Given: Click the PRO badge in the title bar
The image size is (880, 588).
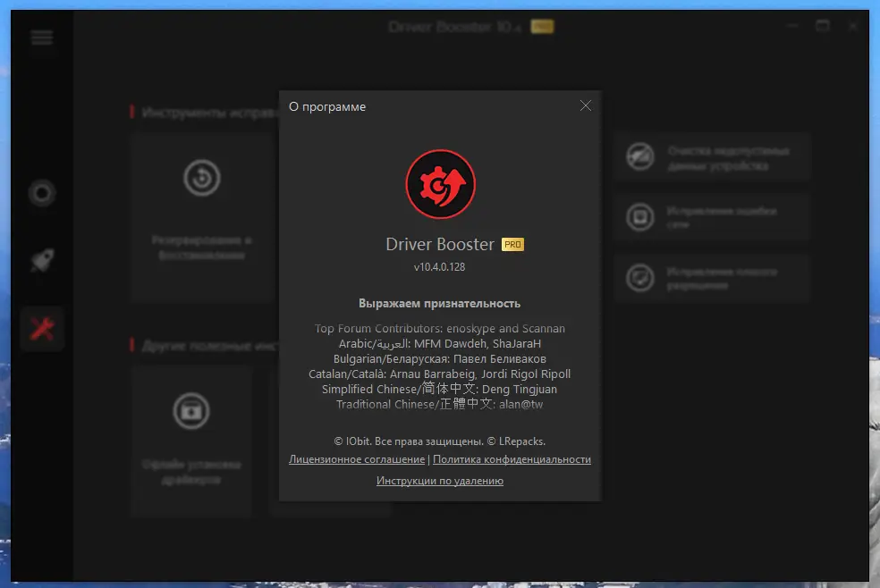Looking at the screenshot, I should click(541, 26).
